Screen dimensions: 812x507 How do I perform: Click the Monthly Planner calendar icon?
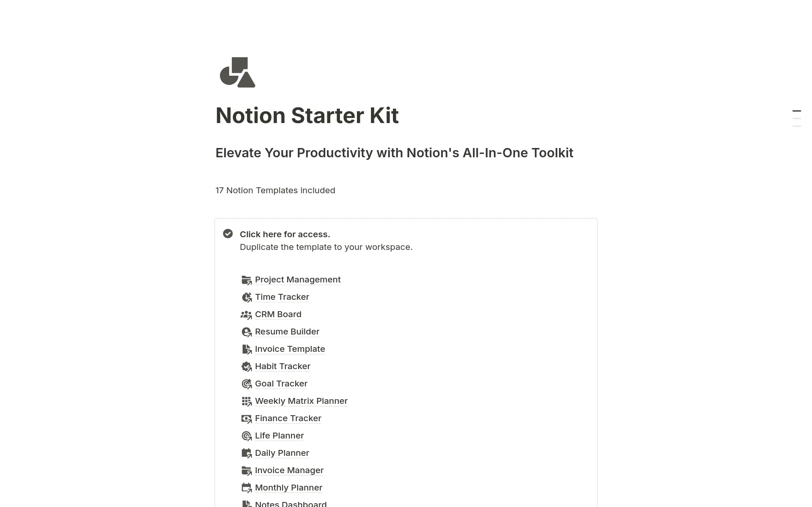(247, 488)
